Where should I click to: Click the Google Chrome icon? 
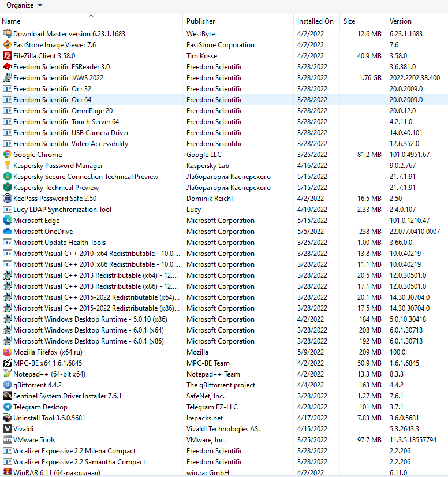click(x=8, y=155)
